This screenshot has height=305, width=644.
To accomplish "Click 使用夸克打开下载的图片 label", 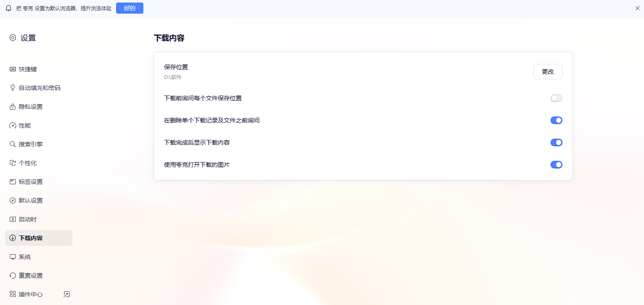I will tap(197, 165).
